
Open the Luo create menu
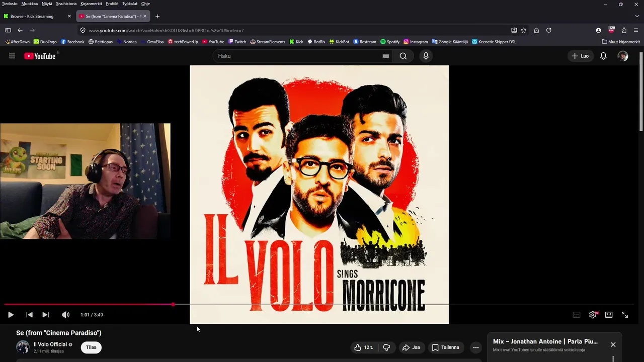coord(580,56)
